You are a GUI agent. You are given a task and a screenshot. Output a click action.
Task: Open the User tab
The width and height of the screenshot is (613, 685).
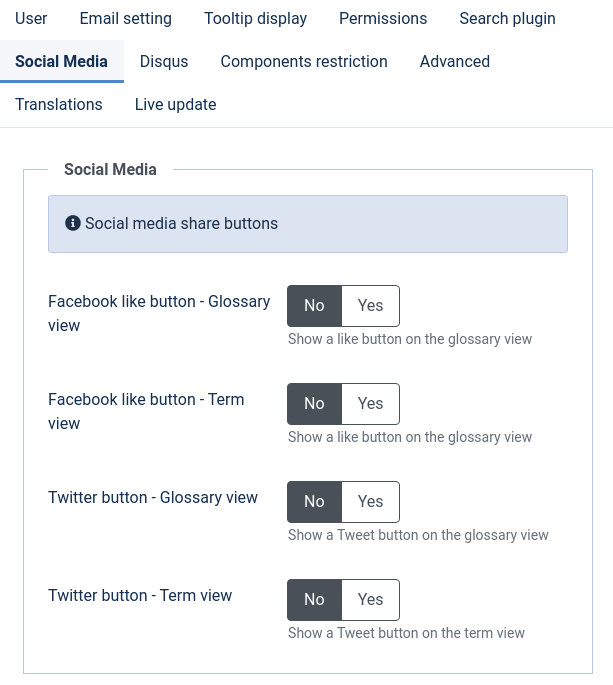31,19
